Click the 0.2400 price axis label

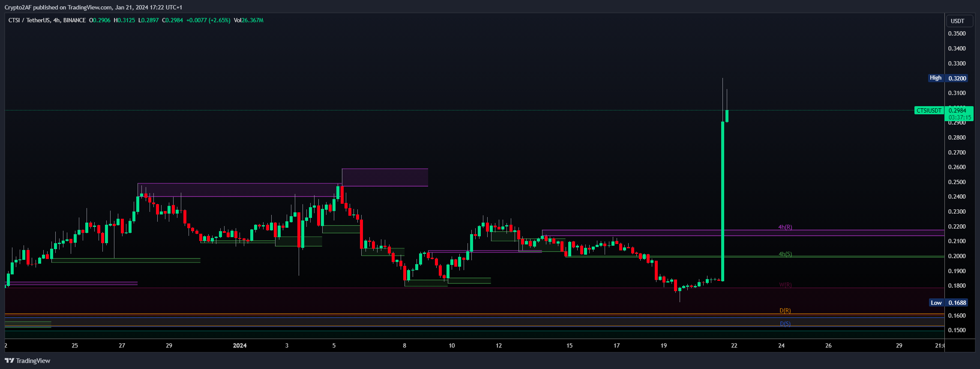(x=957, y=196)
